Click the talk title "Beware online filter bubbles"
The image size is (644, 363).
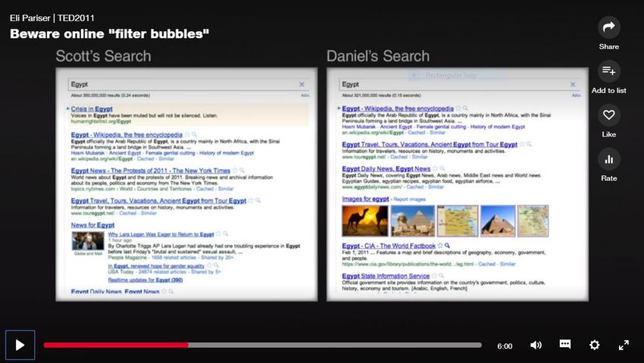click(109, 33)
